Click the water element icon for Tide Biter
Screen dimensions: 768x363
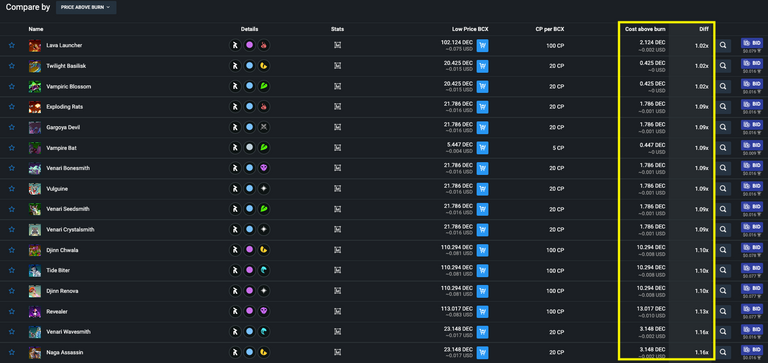(x=264, y=270)
